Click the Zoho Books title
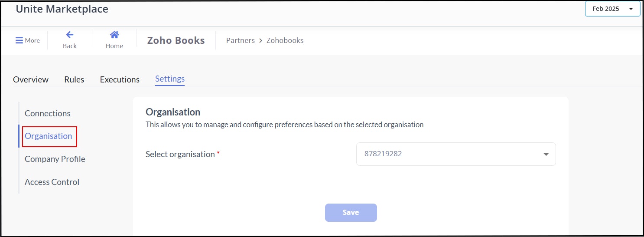 [176, 40]
